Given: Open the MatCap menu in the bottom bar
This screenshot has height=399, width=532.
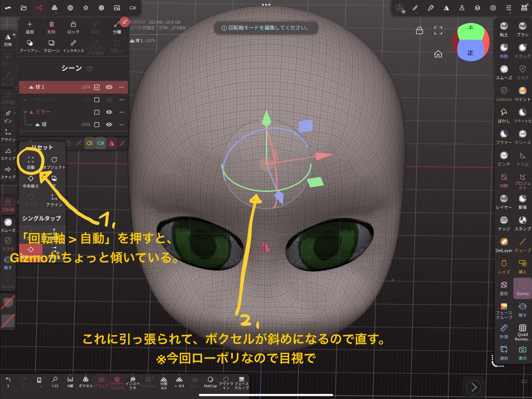Looking at the screenshot, I should pyautogui.click(x=210, y=382).
